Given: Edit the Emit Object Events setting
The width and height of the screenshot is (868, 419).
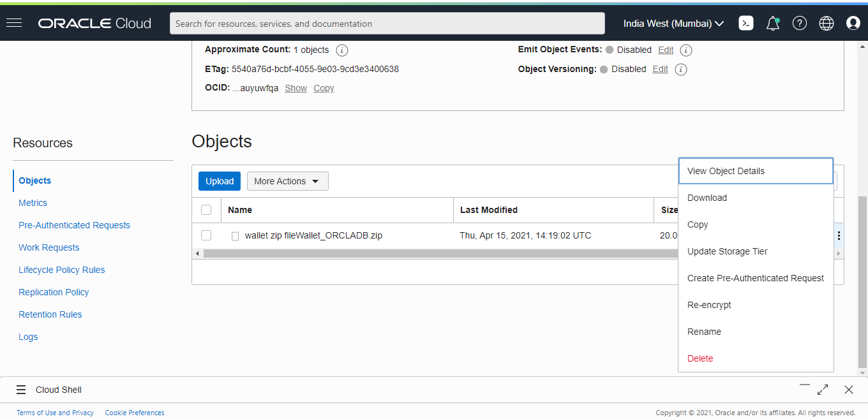Looking at the screenshot, I should coord(666,50).
